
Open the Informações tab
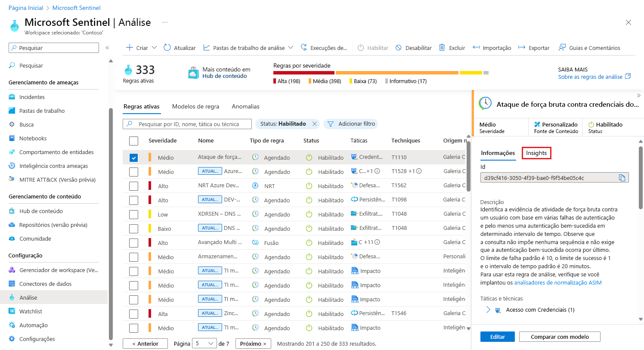[498, 153]
